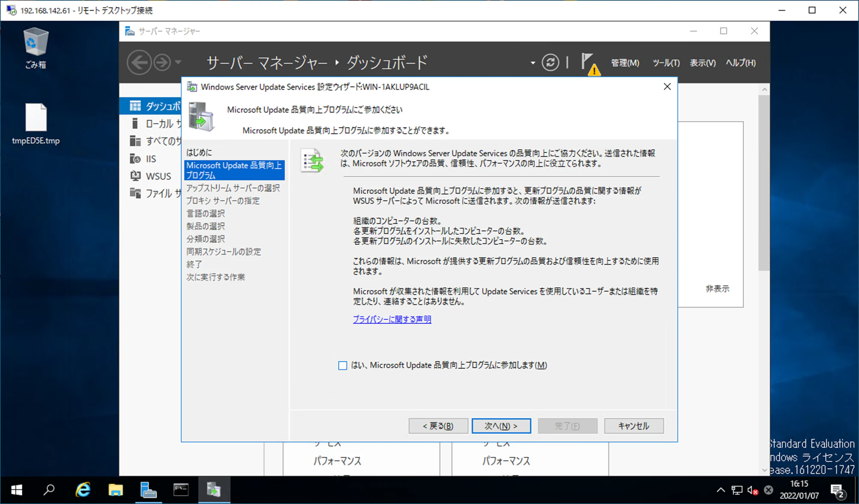Open the 管理(M) menu
The width and height of the screenshot is (859, 504).
point(625,63)
